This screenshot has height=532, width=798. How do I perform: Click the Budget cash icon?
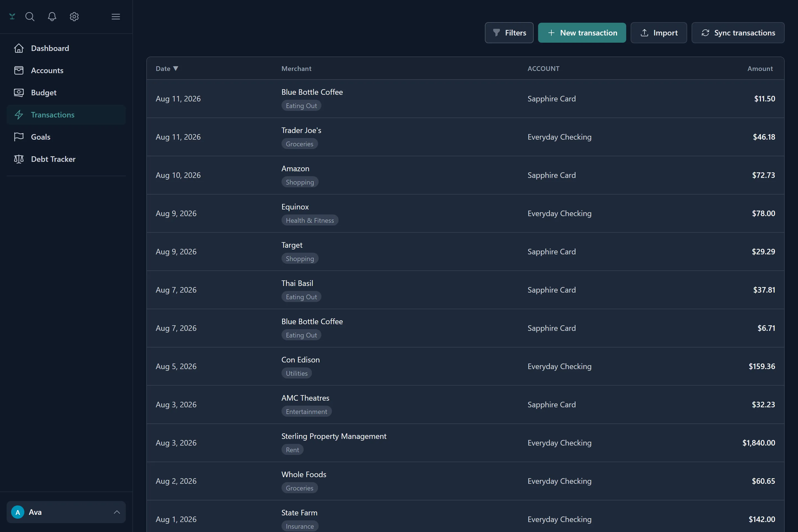point(19,93)
